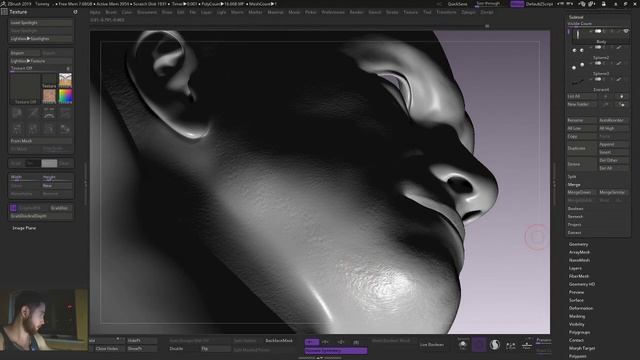Click the Duplicate subtool button

582,148
